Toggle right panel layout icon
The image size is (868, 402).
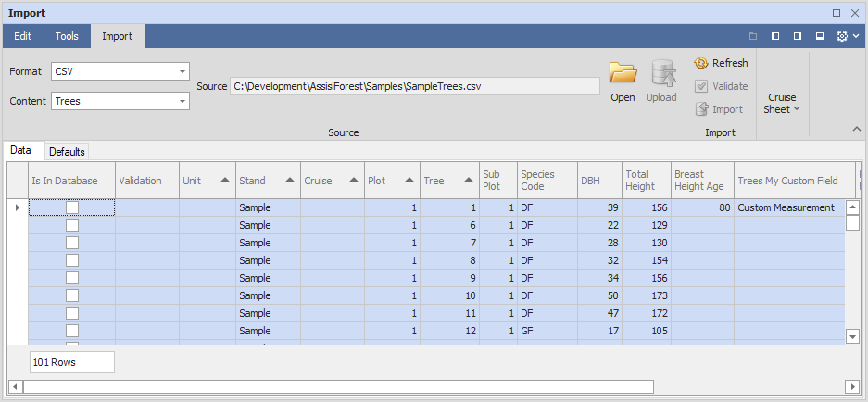pyautogui.click(x=798, y=36)
